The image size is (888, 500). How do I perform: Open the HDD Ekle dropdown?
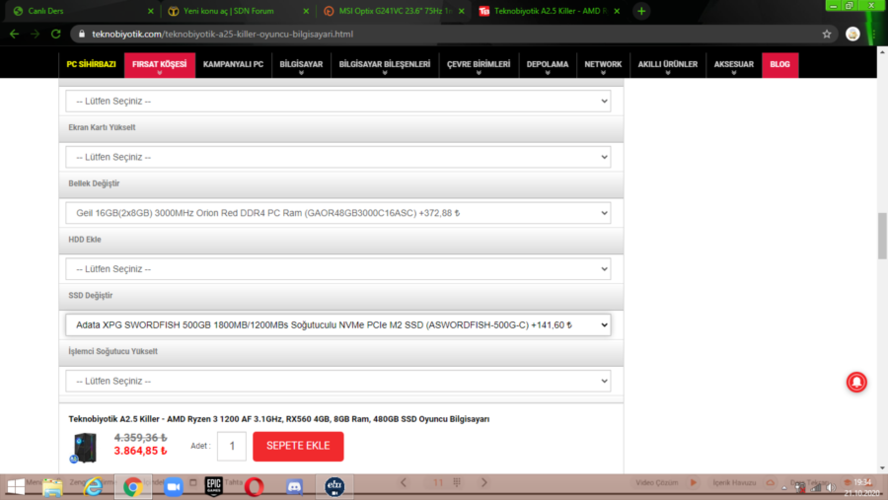point(338,269)
